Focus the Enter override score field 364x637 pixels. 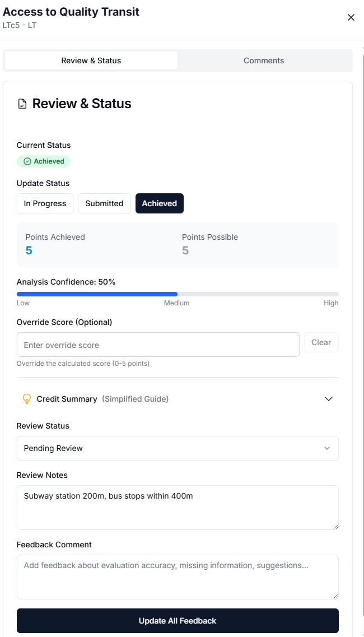pyautogui.click(x=158, y=345)
